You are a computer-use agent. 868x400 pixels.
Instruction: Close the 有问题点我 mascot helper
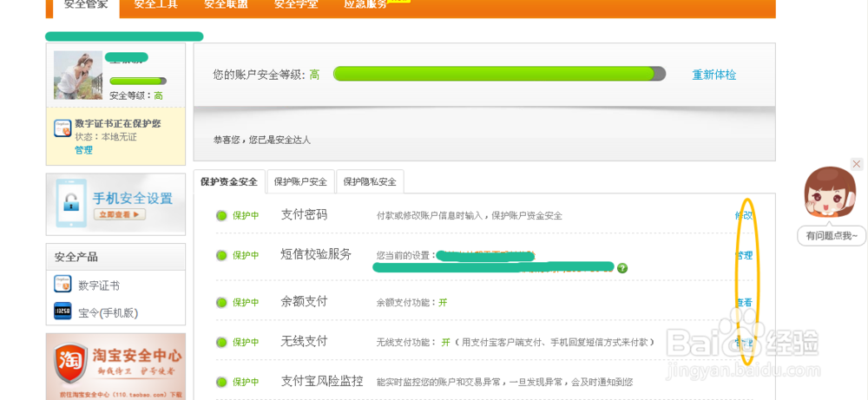857,164
